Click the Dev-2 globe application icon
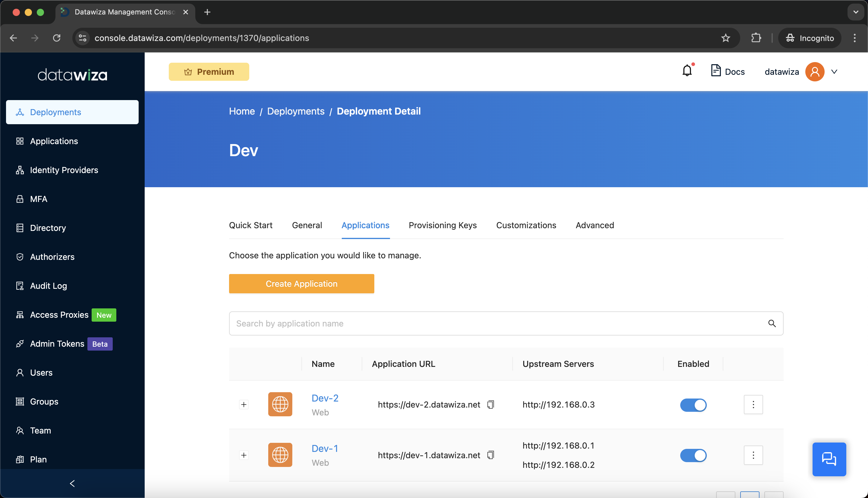Screen dimensions: 868x498 point(280,404)
